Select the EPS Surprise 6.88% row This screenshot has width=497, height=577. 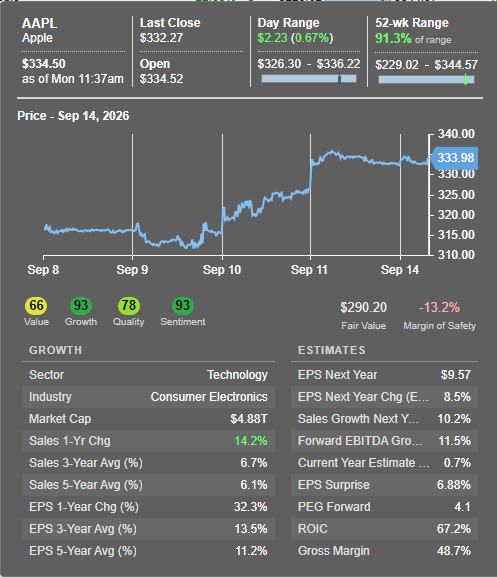click(384, 485)
